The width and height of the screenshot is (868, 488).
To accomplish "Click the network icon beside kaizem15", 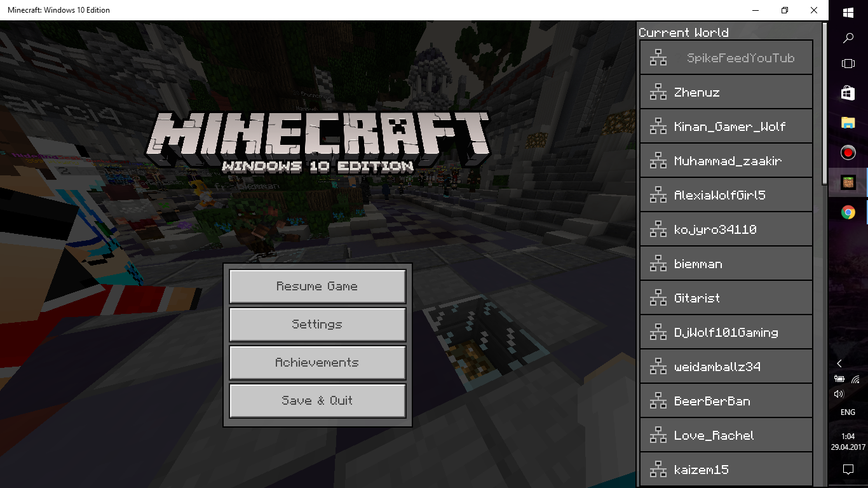I will (x=658, y=470).
